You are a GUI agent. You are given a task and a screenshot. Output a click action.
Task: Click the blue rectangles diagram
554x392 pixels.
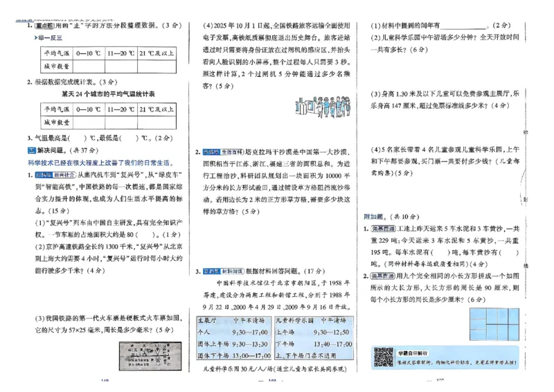(x=494, y=324)
